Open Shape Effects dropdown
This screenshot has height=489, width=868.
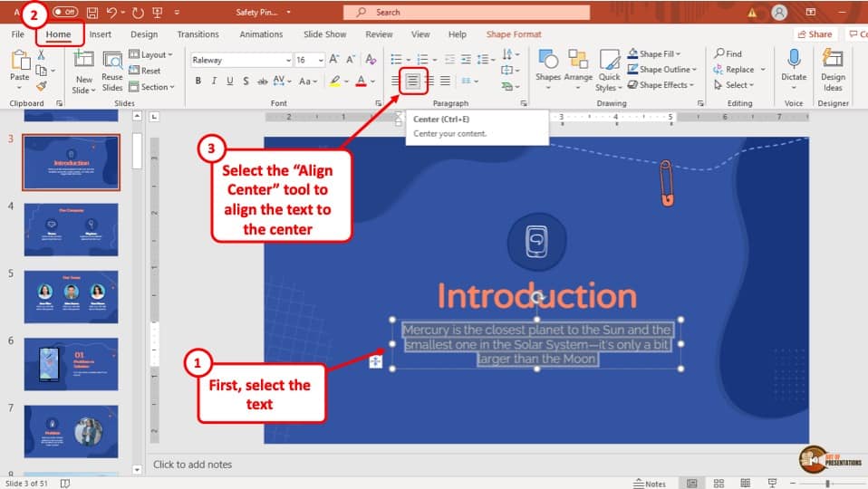[x=661, y=84]
